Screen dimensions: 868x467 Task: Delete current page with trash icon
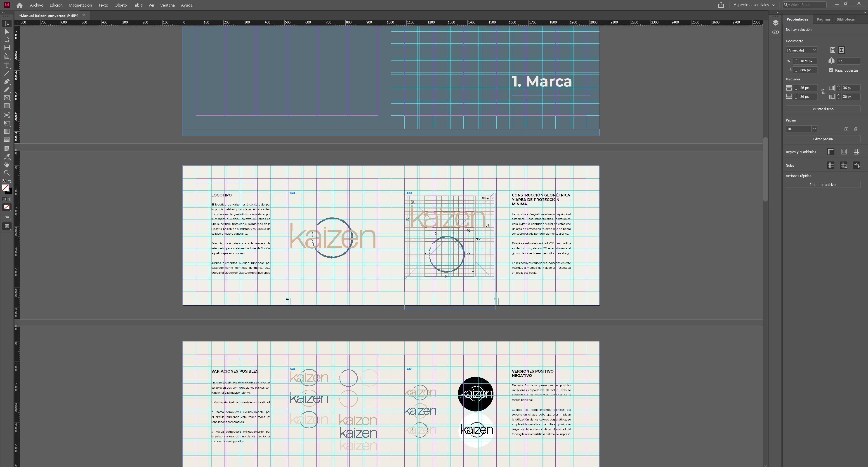pyautogui.click(x=856, y=129)
